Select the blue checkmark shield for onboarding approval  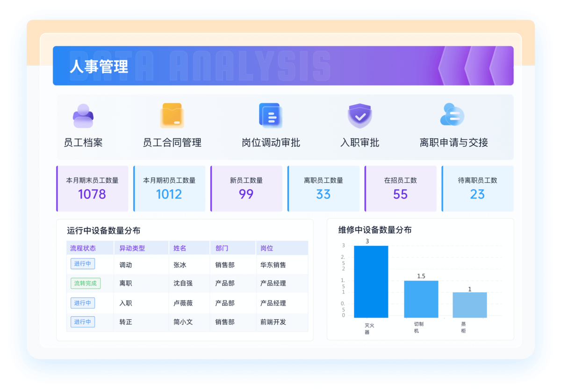tap(360, 115)
